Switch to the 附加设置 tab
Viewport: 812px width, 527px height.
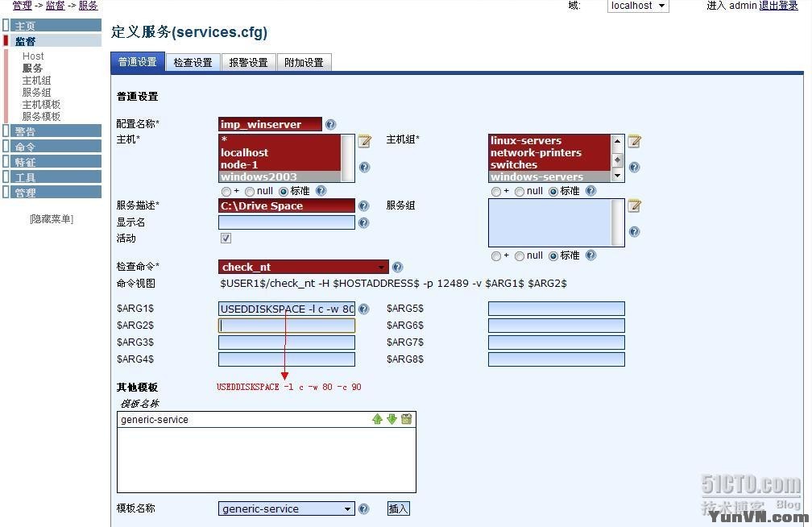pyautogui.click(x=304, y=62)
